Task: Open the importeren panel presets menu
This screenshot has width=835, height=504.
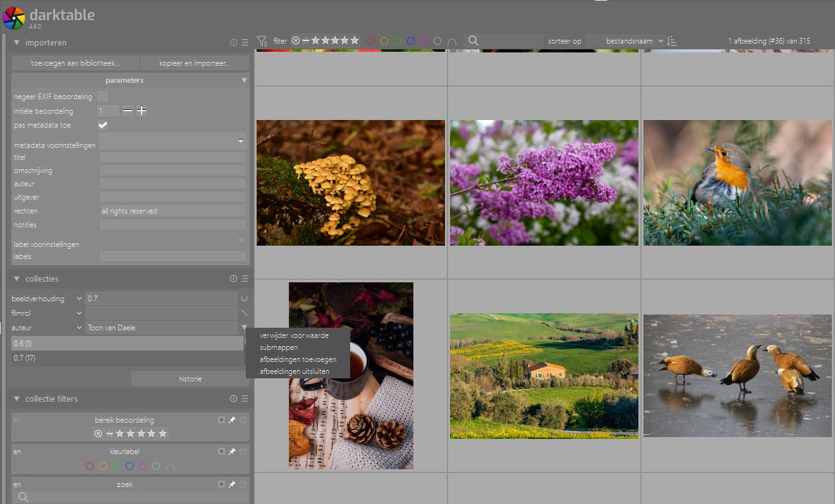Action: [245, 43]
